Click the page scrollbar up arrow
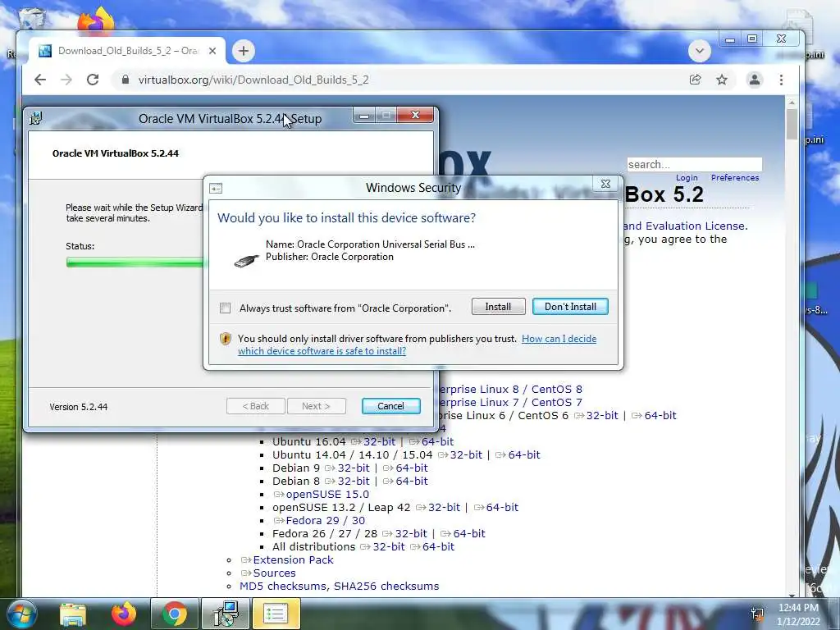Viewport: 840px width, 630px height. click(x=792, y=103)
